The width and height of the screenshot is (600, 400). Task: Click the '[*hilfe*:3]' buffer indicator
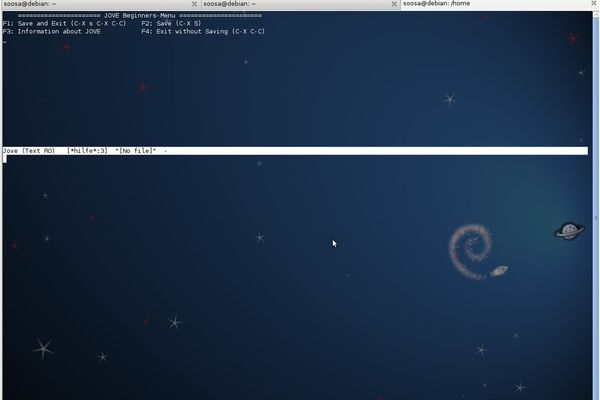click(87, 151)
